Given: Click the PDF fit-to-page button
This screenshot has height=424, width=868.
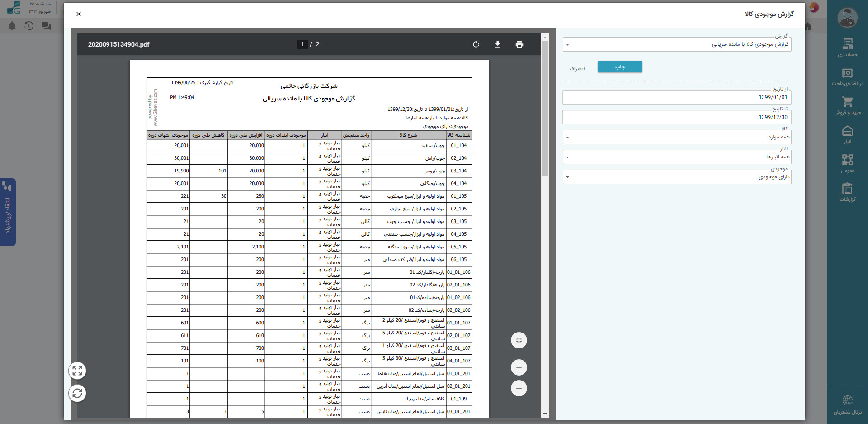Looking at the screenshot, I should click(519, 340).
